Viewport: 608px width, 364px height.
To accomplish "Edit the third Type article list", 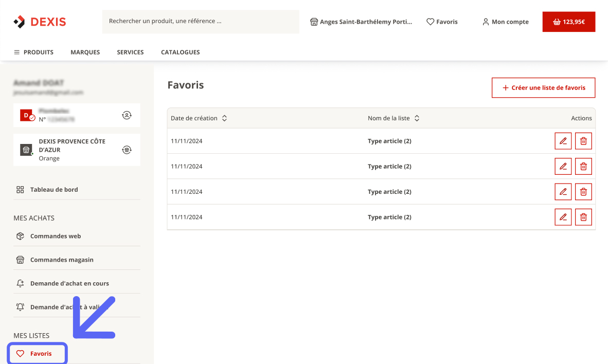I will 563,192.
